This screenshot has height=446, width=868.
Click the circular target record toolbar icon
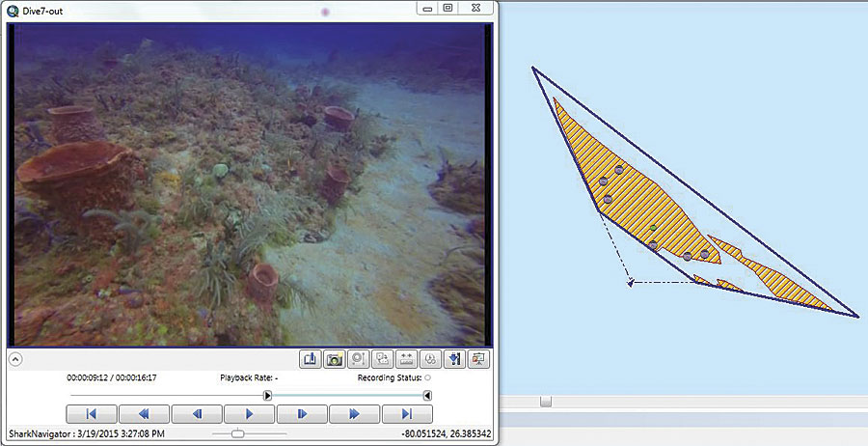pyautogui.click(x=358, y=359)
